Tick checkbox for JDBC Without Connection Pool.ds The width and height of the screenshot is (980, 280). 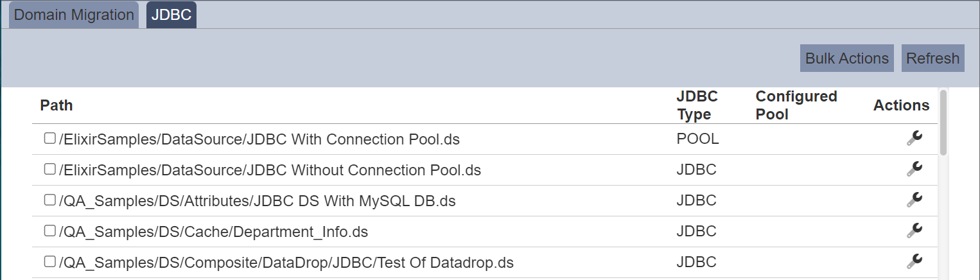coord(49,169)
